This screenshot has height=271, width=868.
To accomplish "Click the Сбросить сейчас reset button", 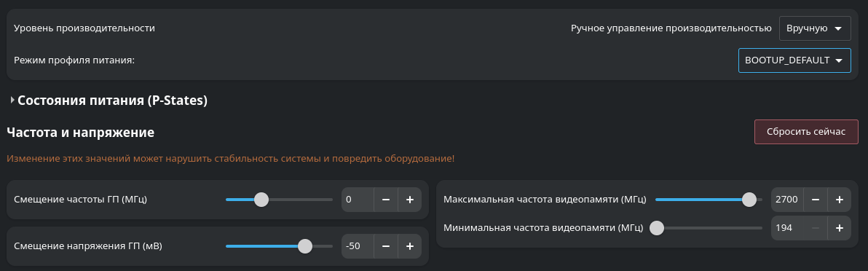I will [x=806, y=132].
